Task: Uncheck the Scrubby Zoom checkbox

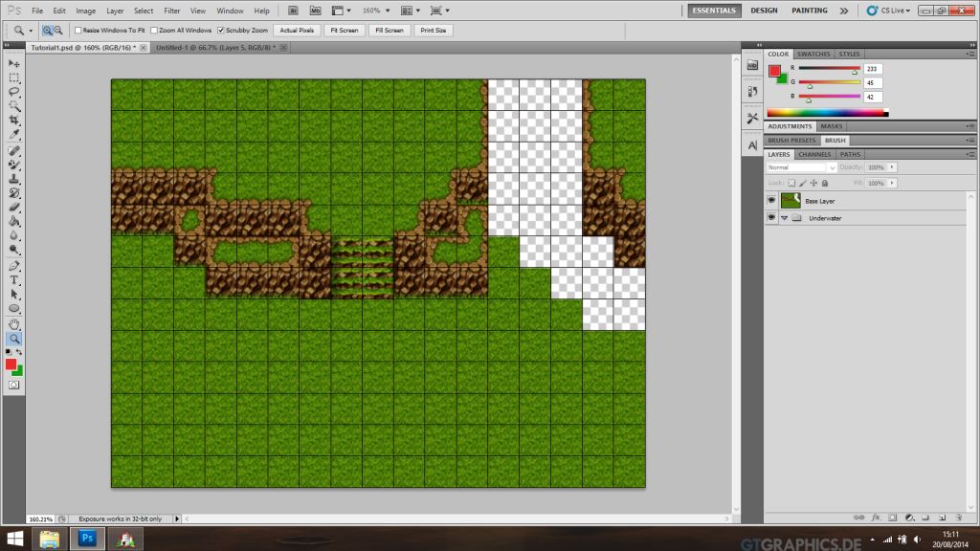Action: pos(221,30)
